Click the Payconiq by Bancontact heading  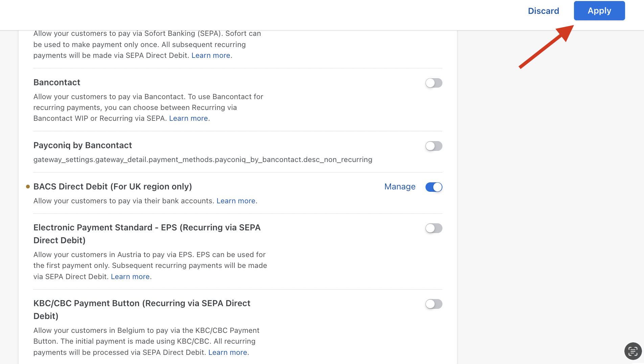coord(83,145)
